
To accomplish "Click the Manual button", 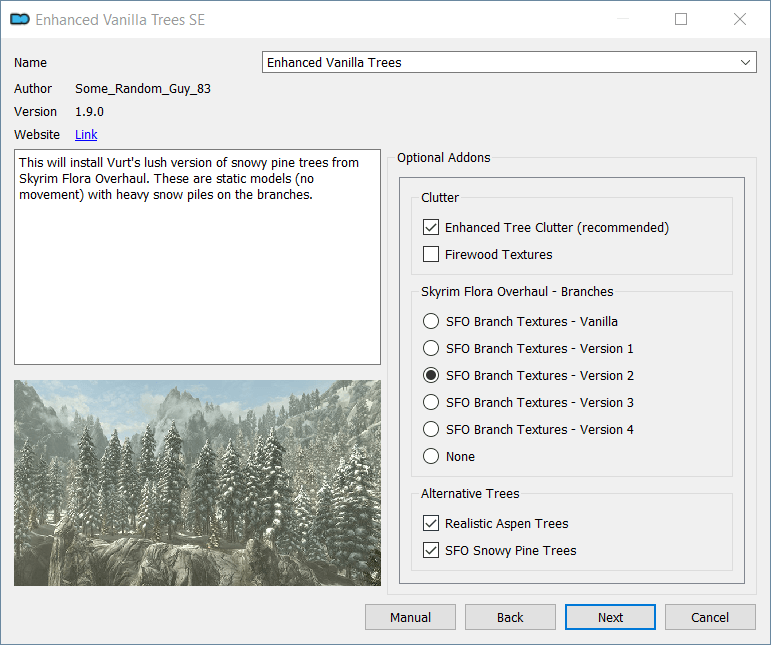I will [410, 617].
